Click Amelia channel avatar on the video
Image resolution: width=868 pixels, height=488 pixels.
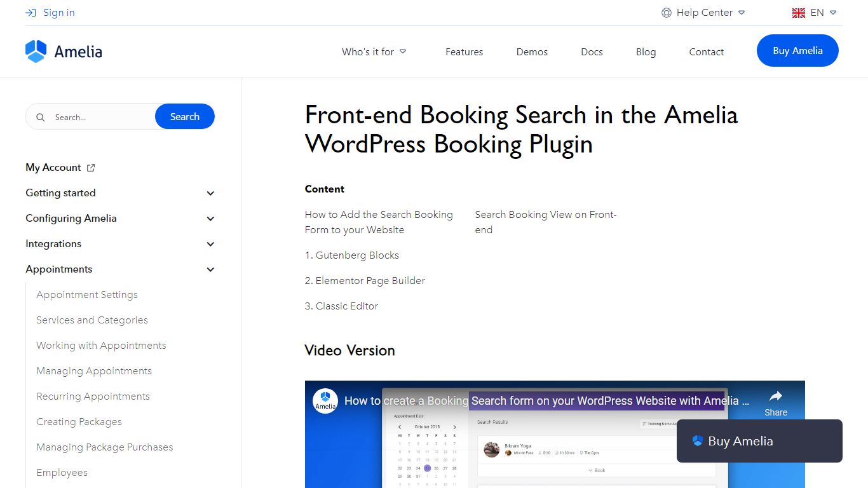point(325,401)
